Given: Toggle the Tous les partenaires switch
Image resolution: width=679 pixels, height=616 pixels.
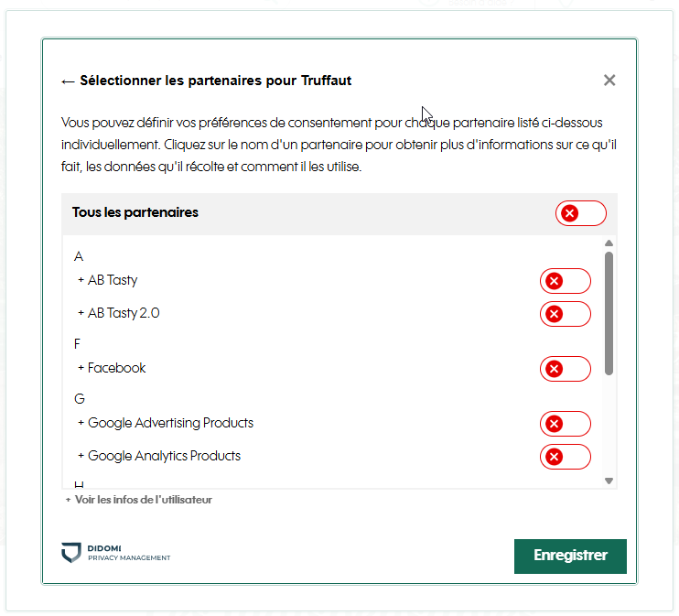Looking at the screenshot, I should (x=580, y=213).
